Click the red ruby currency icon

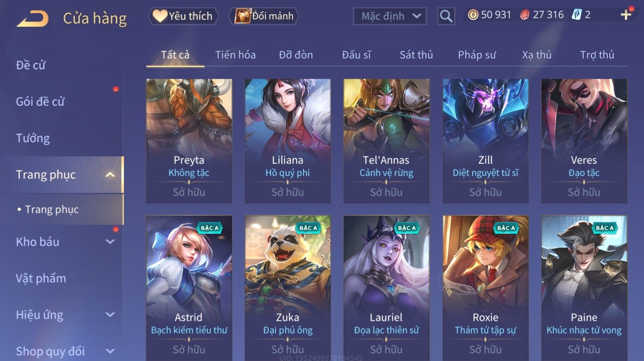[x=524, y=15]
